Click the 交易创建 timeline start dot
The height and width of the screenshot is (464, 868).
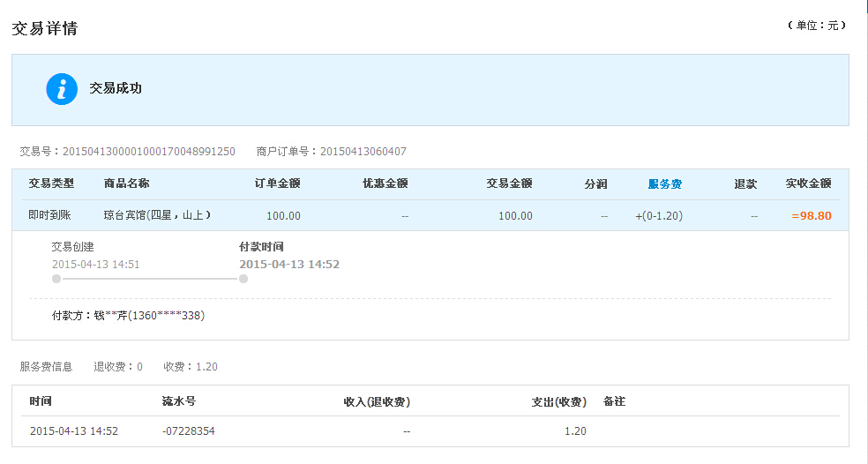click(56, 279)
